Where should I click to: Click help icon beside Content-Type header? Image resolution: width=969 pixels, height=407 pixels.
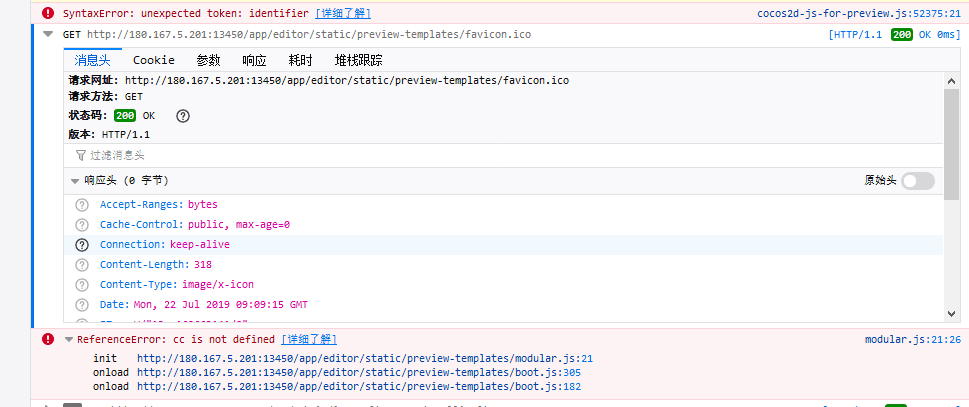tap(82, 285)
